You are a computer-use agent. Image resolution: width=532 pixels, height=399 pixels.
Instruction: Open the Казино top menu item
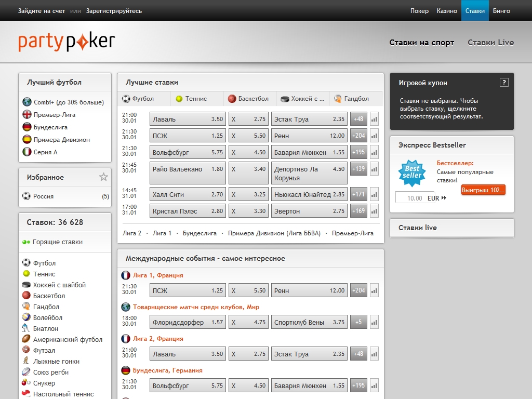pyautogui.click(x=447, y=10)
